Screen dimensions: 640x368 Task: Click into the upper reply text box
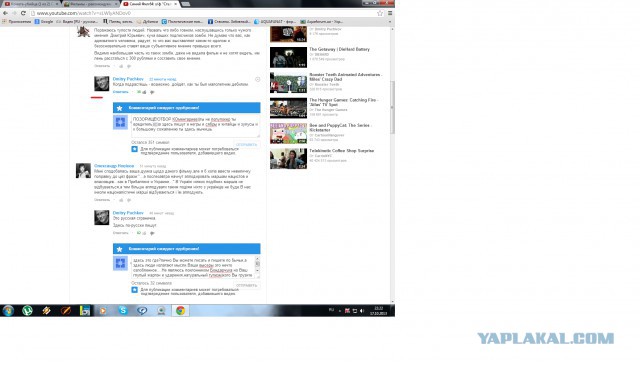pos(196,126)
